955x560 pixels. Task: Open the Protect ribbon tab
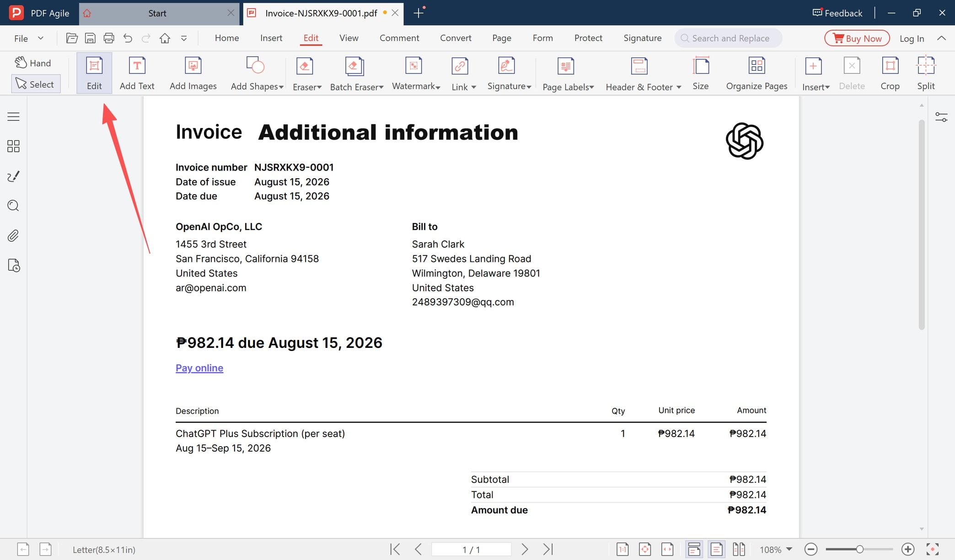point(588,38)
